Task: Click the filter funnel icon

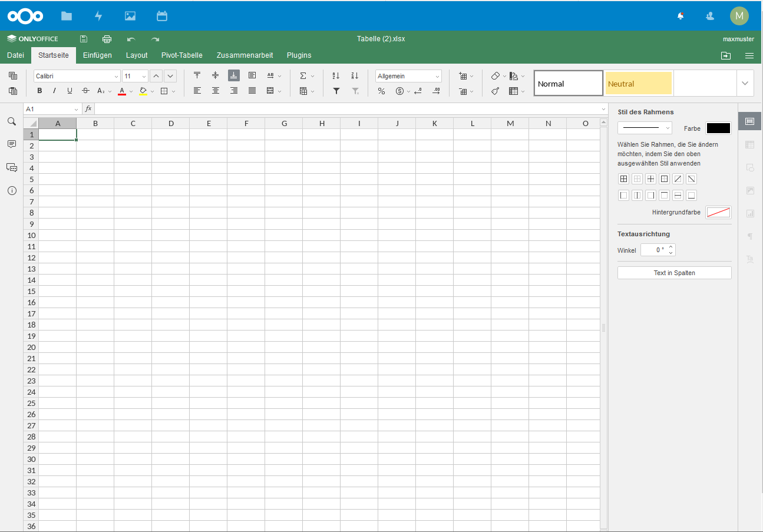Action: tap(336, 91)
